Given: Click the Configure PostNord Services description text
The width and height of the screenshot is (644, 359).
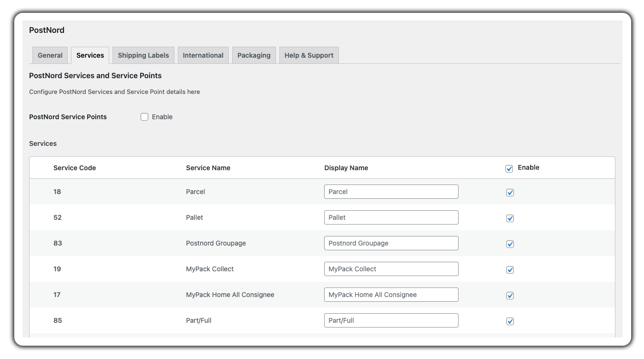Looking at the screenshot, I should (114, 92).
